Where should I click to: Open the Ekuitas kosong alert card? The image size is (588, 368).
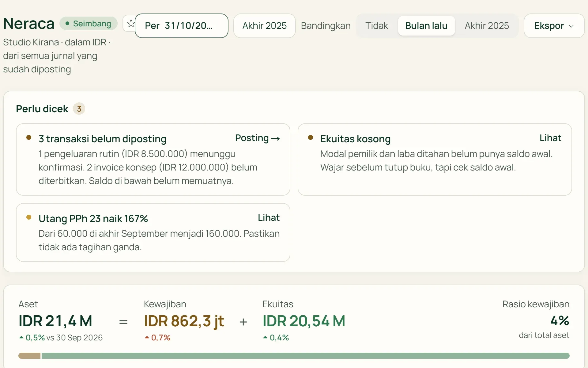(435, 159)
